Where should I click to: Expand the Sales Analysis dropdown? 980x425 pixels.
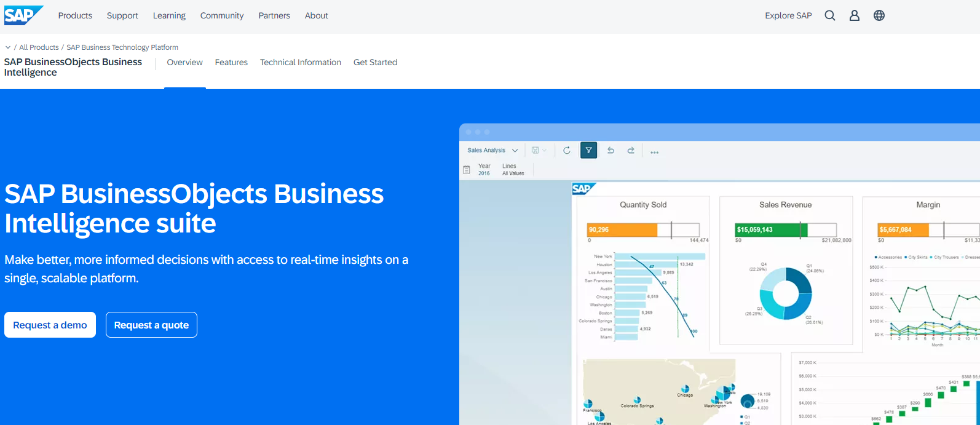[492, 150]
